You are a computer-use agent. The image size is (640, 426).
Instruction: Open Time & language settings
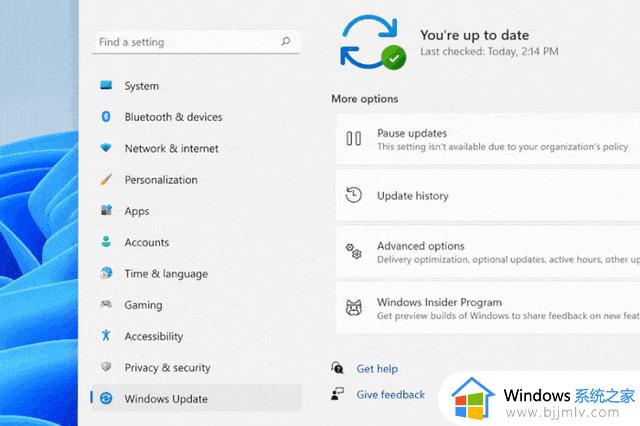coord(196,273)
